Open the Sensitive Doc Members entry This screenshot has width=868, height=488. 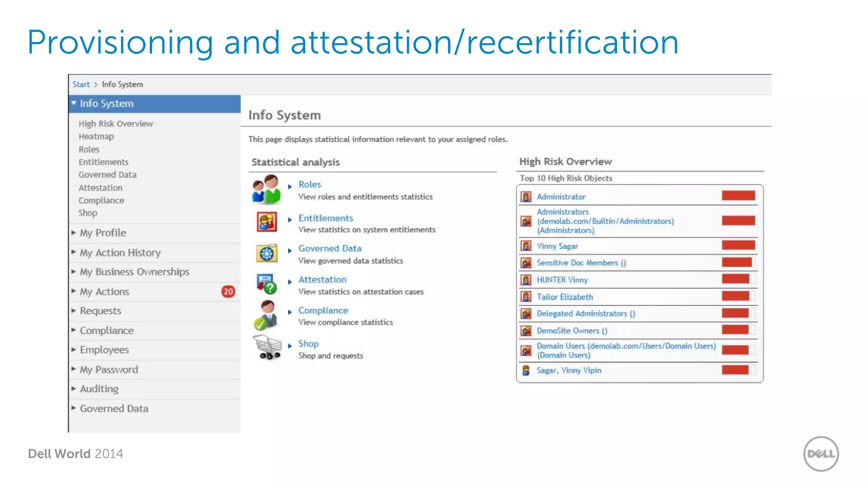pyautogui.click(x=581, y=263)
